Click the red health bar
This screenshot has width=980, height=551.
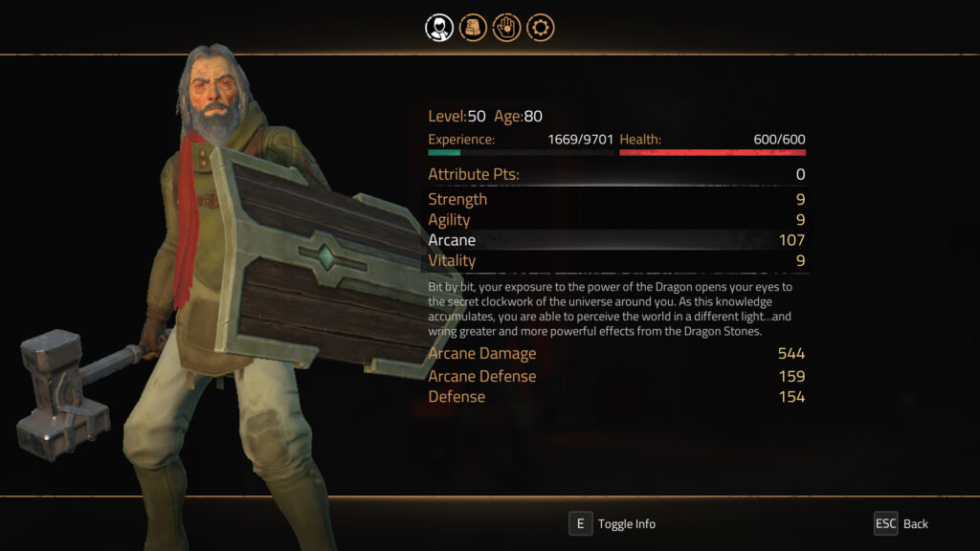pyautogui.click(x=712, y=152)
